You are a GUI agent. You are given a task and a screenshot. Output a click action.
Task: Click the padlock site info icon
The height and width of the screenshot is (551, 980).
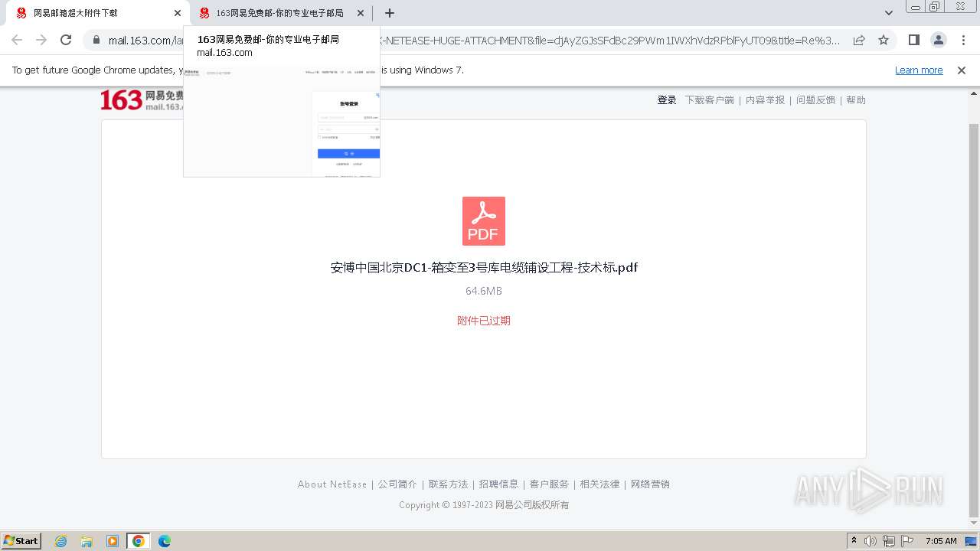tap(96, 40)
